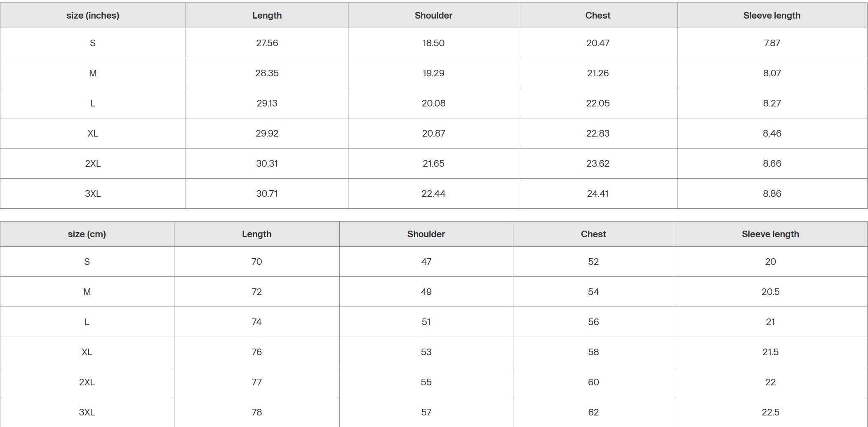The width and height of the screenshot is (868, 427).
Task: Select the 49 shoulder cell for size M
Action: pyautogui.click(x=426, y=292)
